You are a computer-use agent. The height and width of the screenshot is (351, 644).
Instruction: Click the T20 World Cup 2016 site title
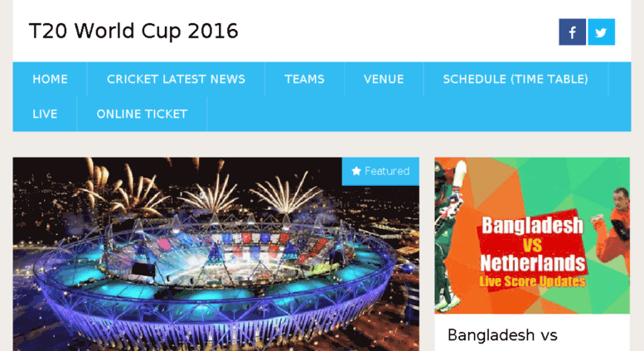point(133,32)
